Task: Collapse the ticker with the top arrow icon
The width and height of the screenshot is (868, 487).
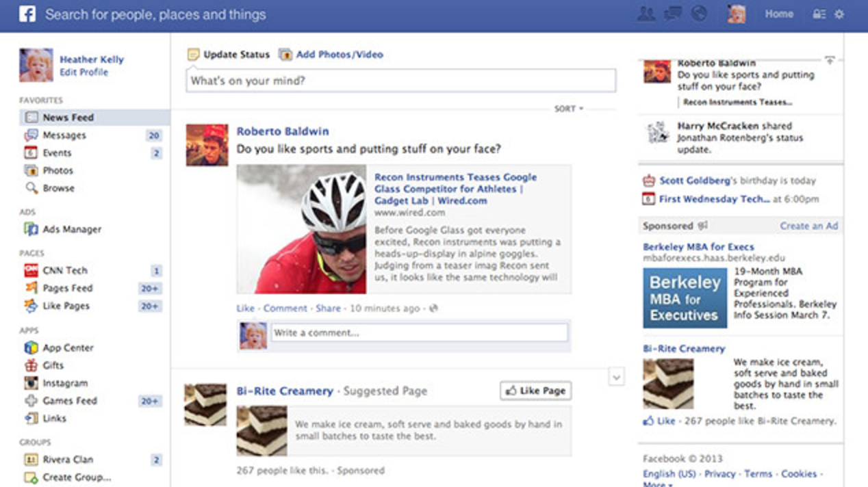Action: tap(830, 61)
